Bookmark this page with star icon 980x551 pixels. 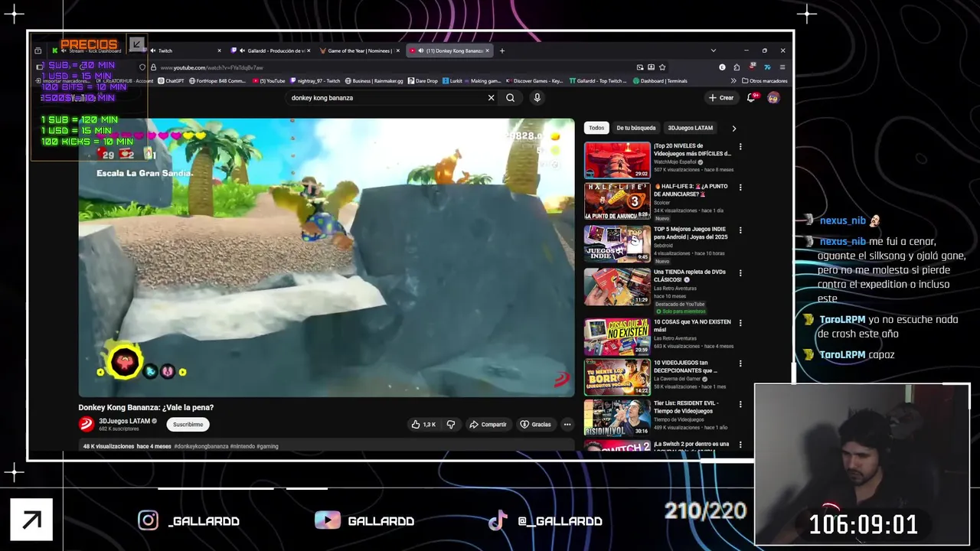coord(662,67)
